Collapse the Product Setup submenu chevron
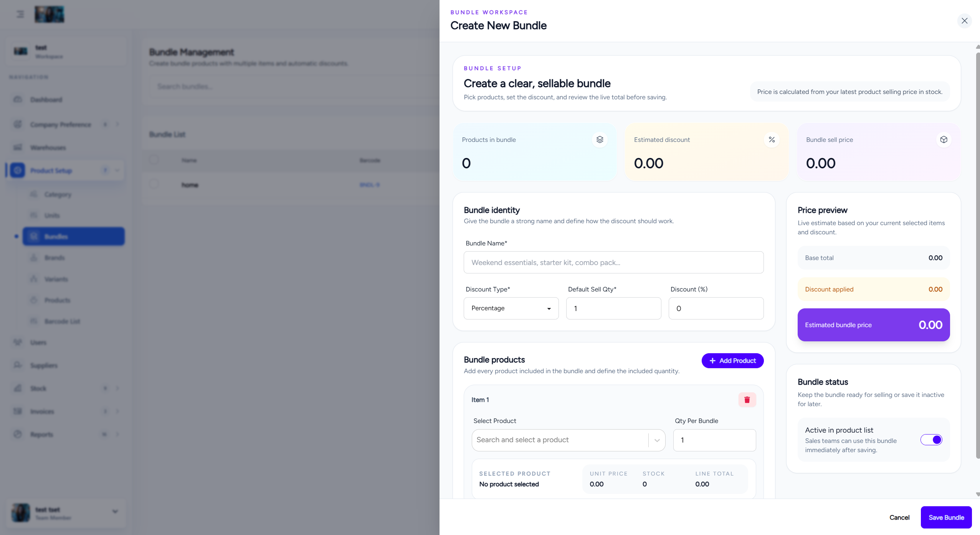 click(117, 170)
